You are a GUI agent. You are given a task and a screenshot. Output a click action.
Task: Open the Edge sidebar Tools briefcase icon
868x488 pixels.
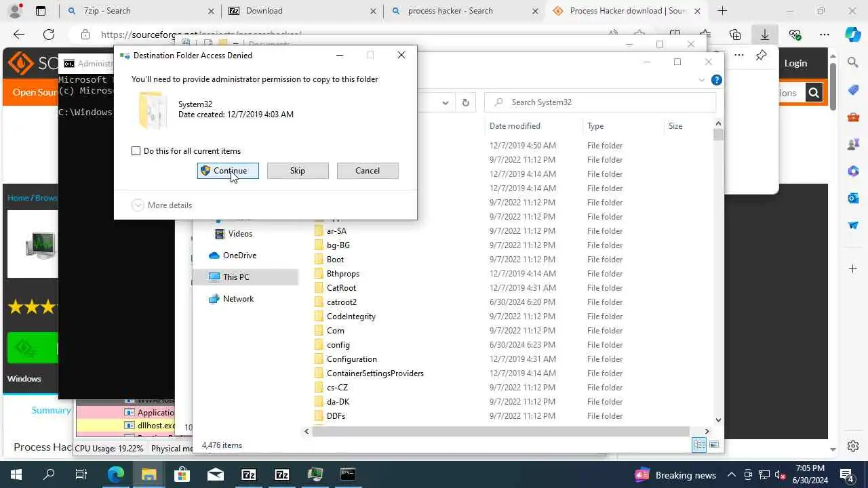pos(853,117)
